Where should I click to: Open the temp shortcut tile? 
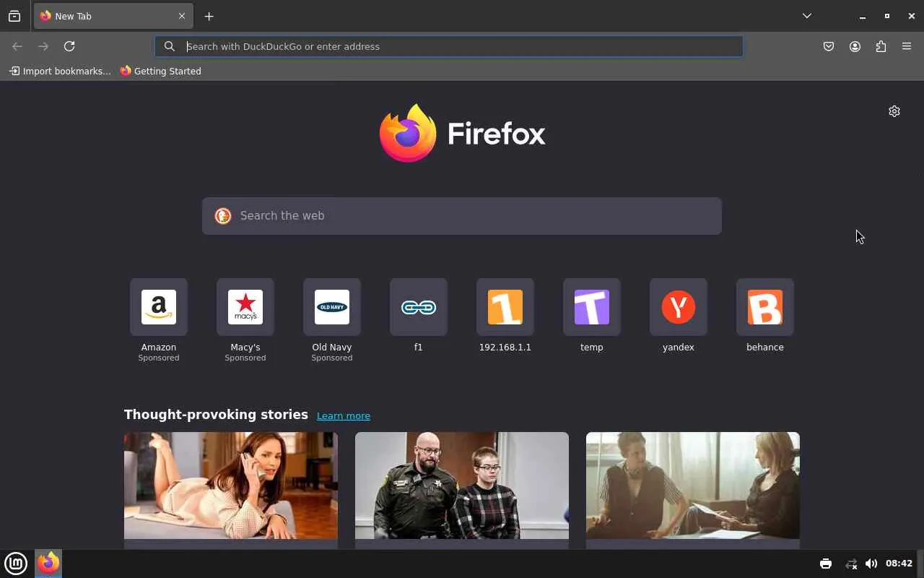(592, 316)
